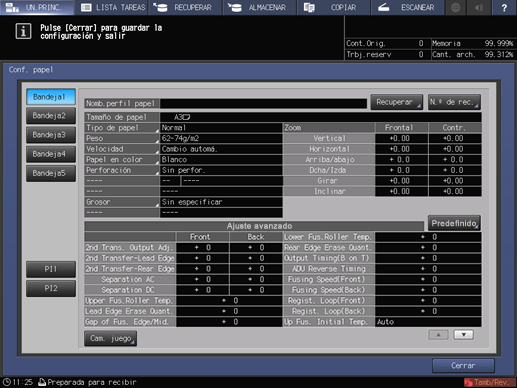Click the scroll up arrow button
The height and width of the screenshot is (388, 517).
[x=438, y=335]
